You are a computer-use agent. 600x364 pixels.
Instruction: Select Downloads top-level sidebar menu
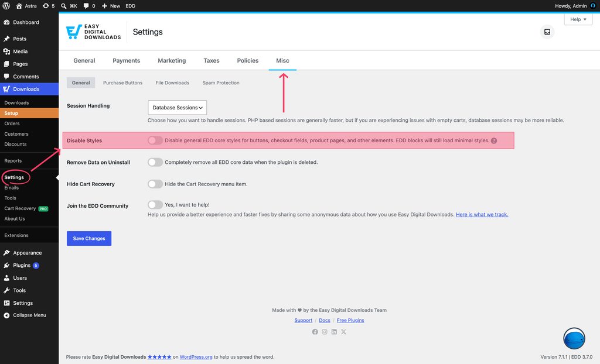(29, 89)
